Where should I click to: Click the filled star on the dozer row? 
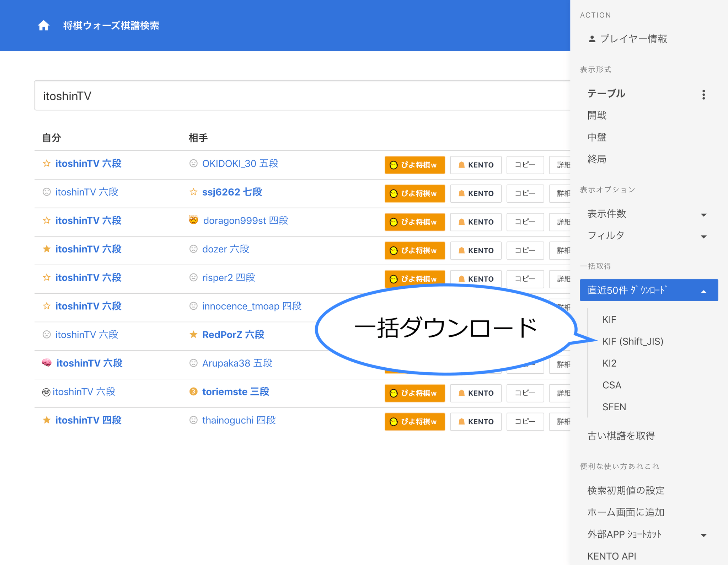coord(47,249)
